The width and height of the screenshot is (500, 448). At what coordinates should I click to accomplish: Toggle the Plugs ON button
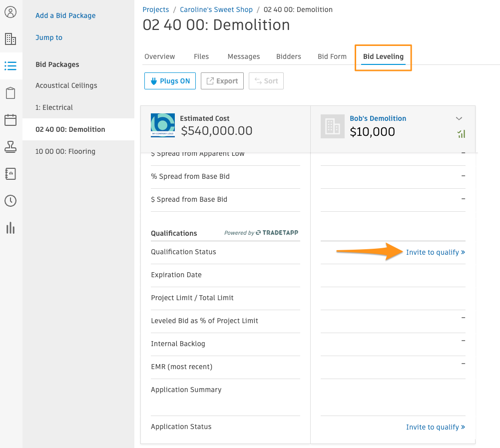(x=169, y=81)
